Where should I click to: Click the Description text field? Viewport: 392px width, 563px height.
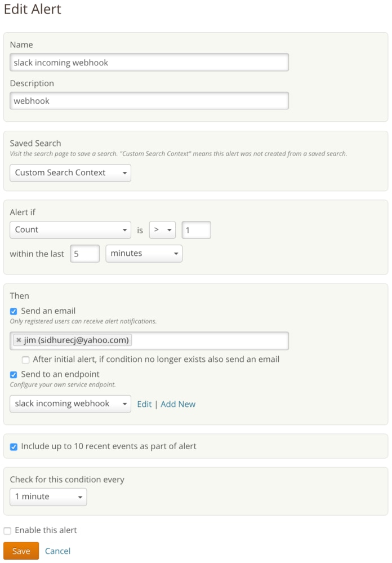(x=149, y=101)
